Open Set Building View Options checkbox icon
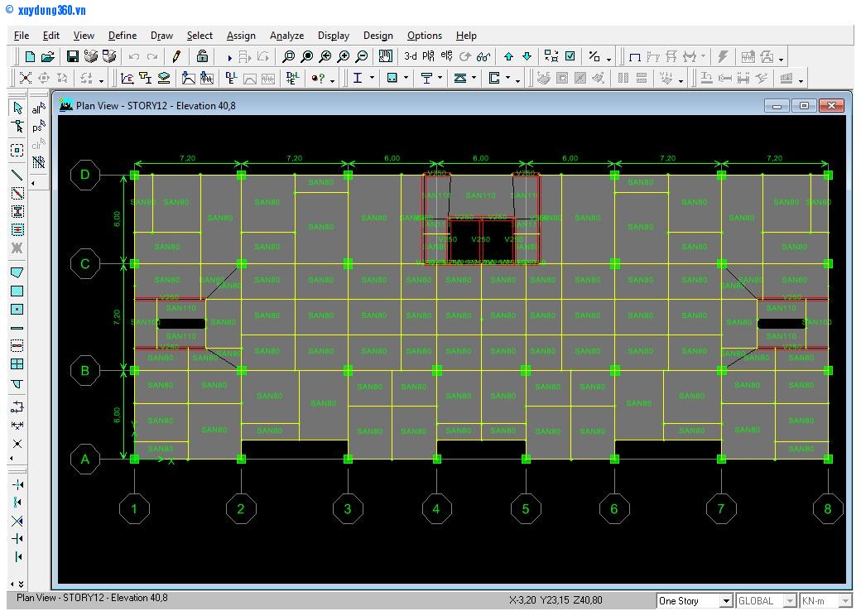Viewport: 861px width, 616px height. tap(570, 56)
